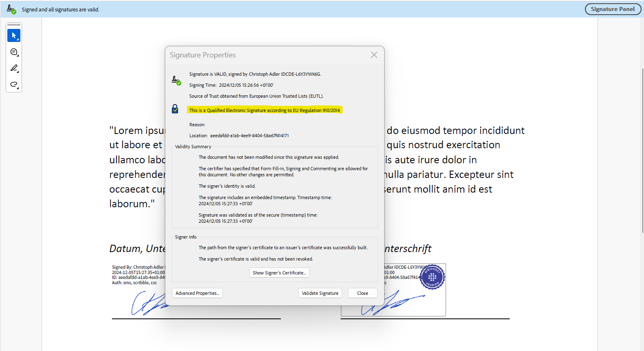
Task: Open Advanced Properties
Action: click(x=197, y=293)
